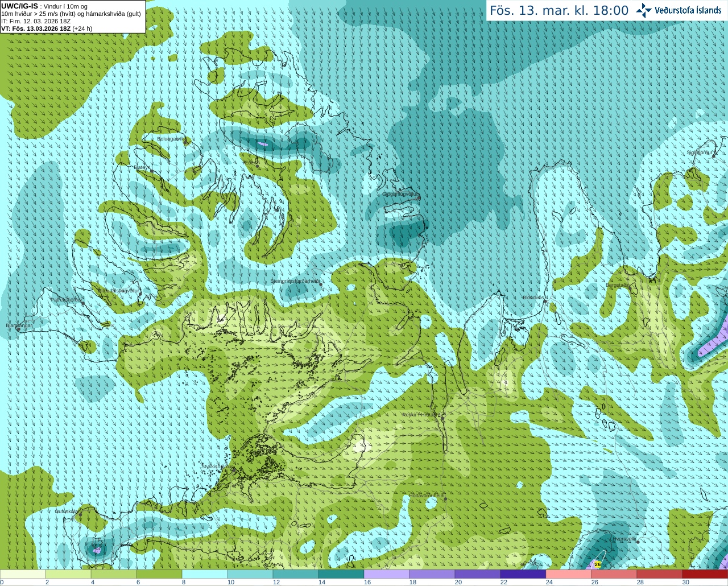Click the legend value 30
Image resolution: width=728 pixels, height=586 pixels.
point(685,582)
